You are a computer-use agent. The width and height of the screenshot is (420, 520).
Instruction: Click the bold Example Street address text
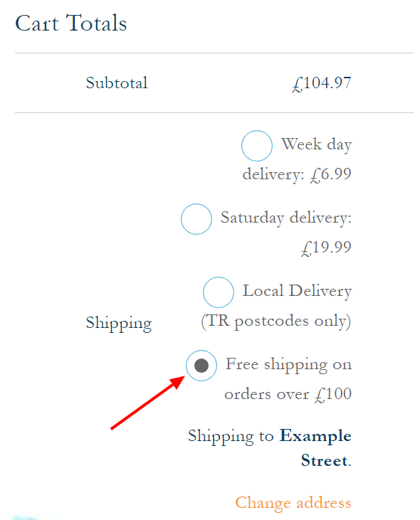[x=315, y=448]
